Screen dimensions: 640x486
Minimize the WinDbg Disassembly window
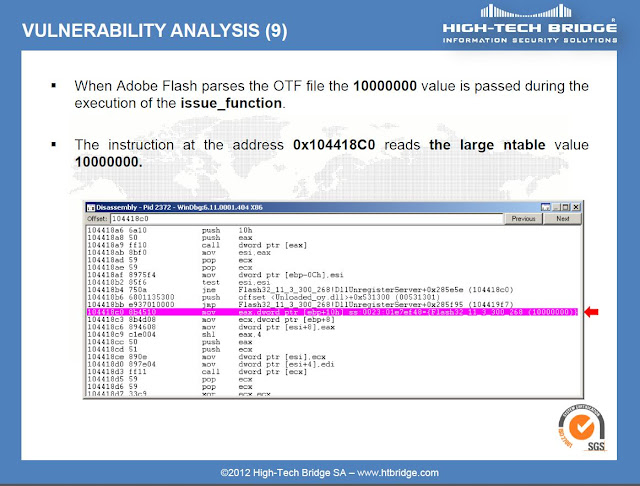click(x=556, y=207)
